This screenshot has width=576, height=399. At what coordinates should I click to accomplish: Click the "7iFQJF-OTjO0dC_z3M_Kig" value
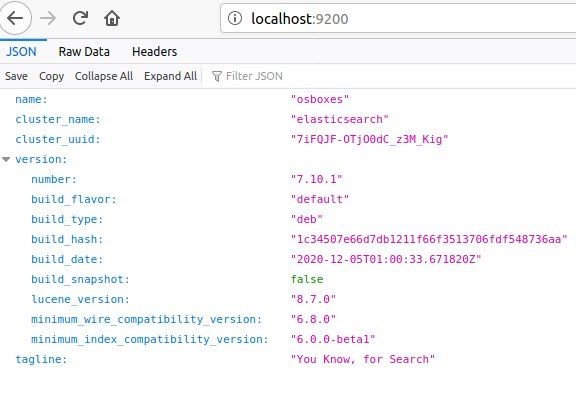tap(370, 140)
